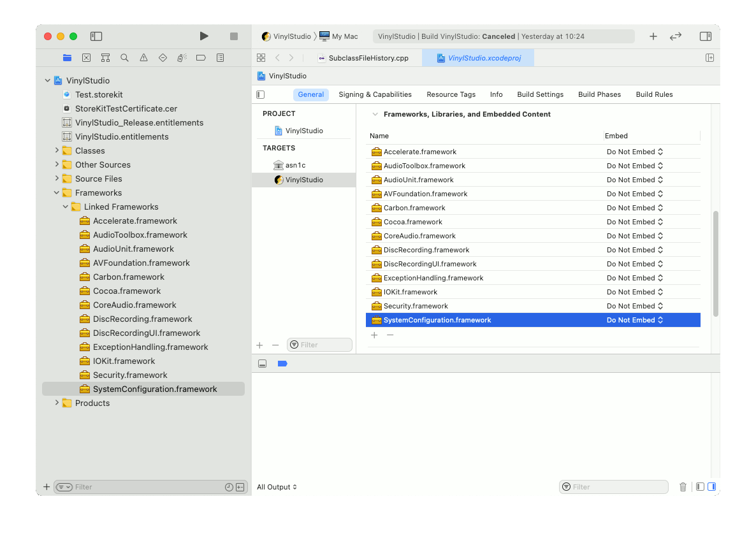Open the Issue navigator warning icon

click(143, 58)
